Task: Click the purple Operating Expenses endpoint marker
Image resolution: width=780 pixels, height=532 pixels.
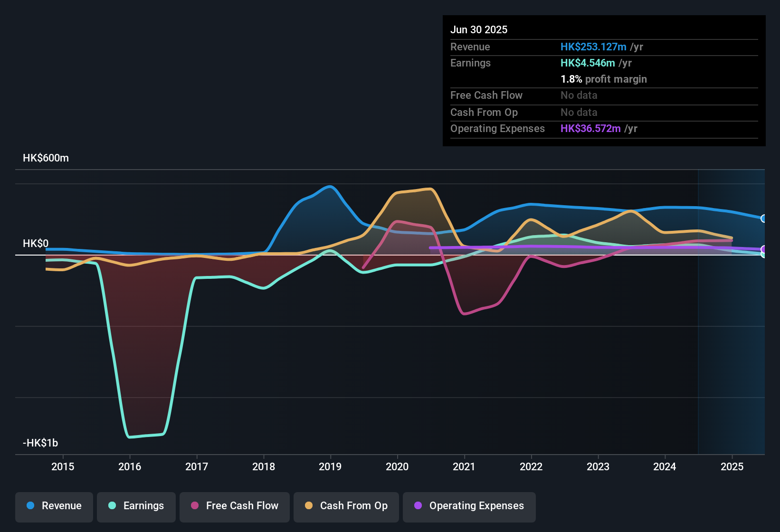Action: click(764, 249)
